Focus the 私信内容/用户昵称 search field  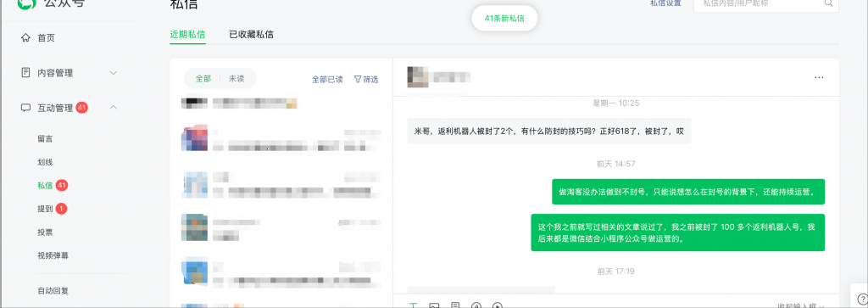tap(766, 4)
